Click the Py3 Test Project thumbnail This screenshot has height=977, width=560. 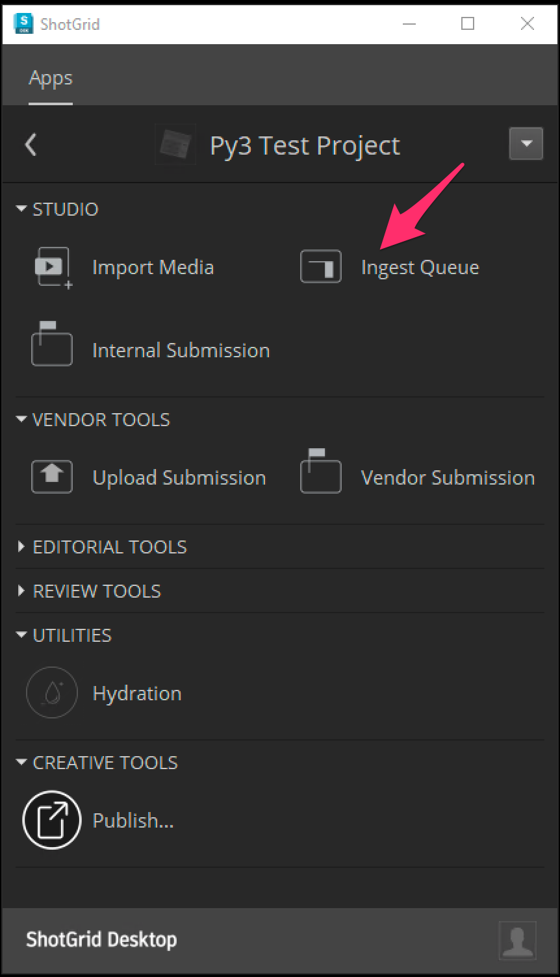click(175, 144)
